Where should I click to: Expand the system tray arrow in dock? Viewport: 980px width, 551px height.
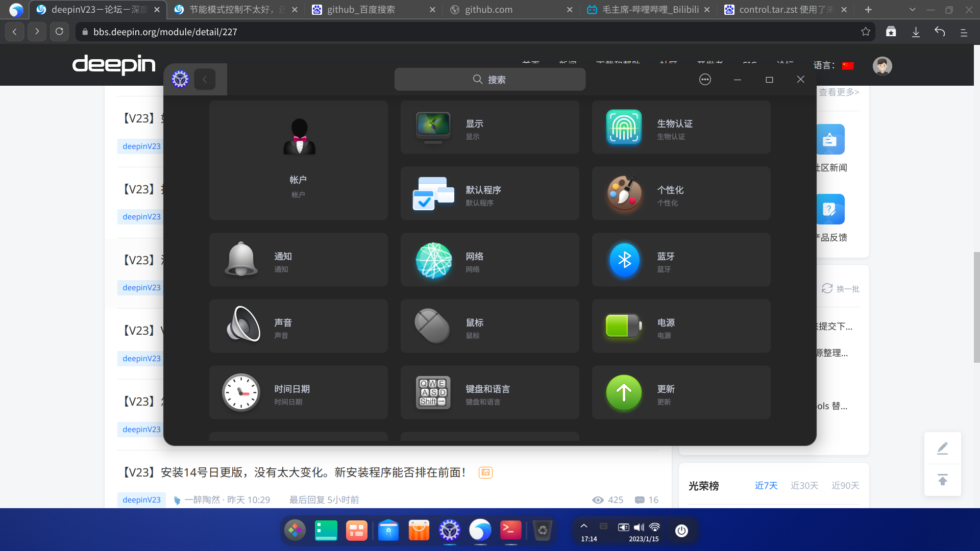pyautogui.click(x=584, y=526)
